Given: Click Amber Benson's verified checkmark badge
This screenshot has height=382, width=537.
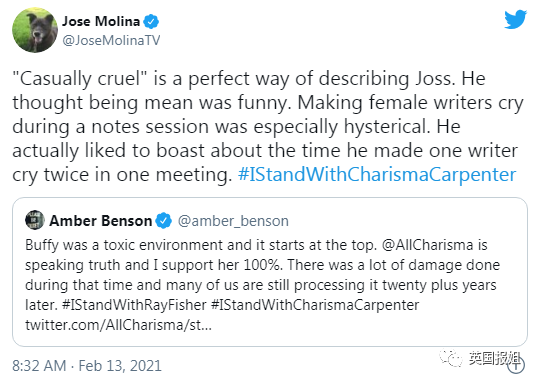Looking at the screenshot, I should [x=163, y=221].
